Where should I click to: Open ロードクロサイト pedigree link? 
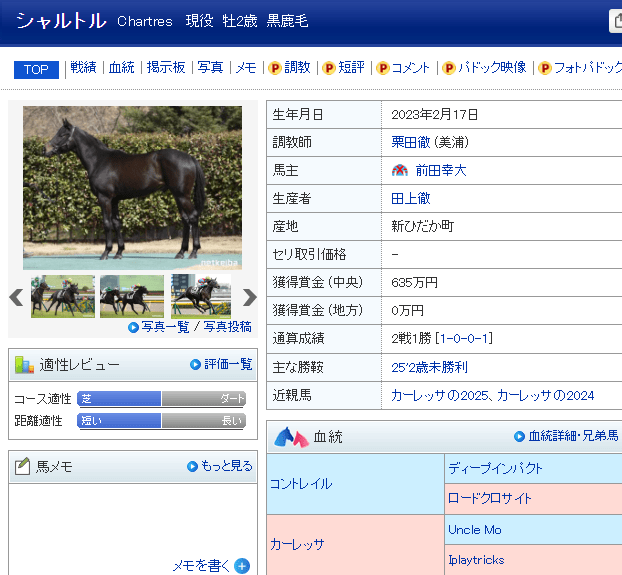490,498
